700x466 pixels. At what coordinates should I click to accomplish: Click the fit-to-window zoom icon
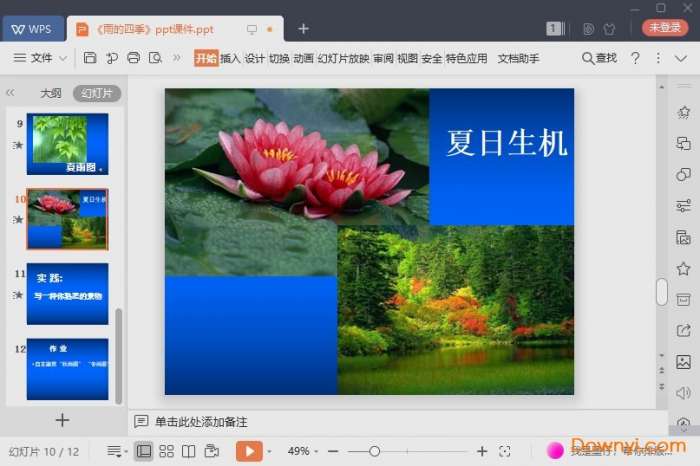(x=505, y=451)
